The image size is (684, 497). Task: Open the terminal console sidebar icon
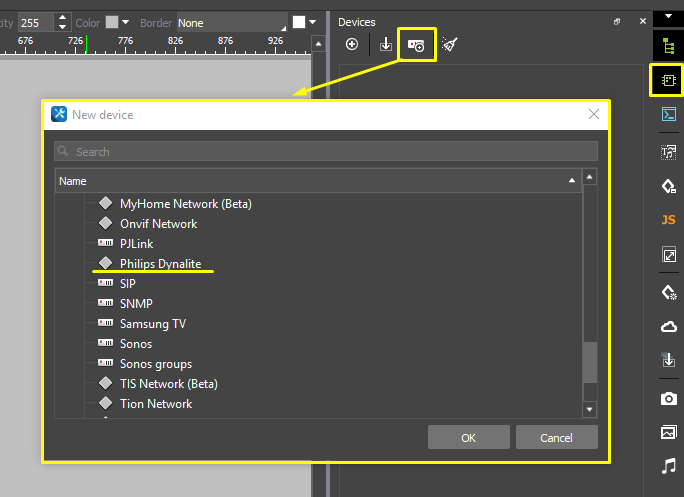[668, 114]
